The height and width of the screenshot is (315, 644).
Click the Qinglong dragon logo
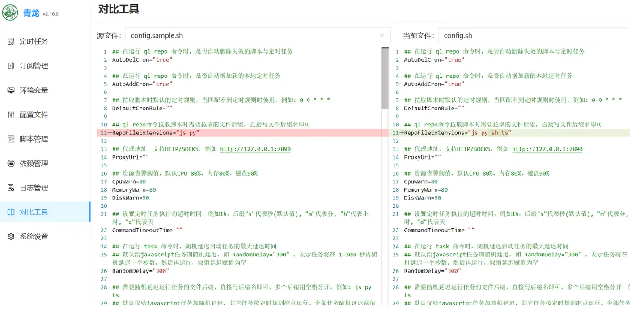pos(10,12)
